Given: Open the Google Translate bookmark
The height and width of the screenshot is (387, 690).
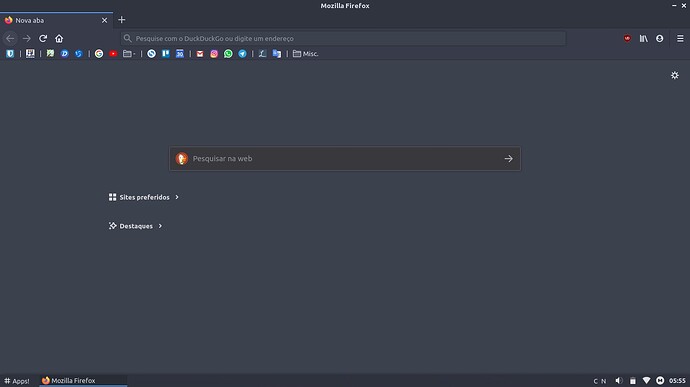Looking at the screenshot, I should pos(277,54).
